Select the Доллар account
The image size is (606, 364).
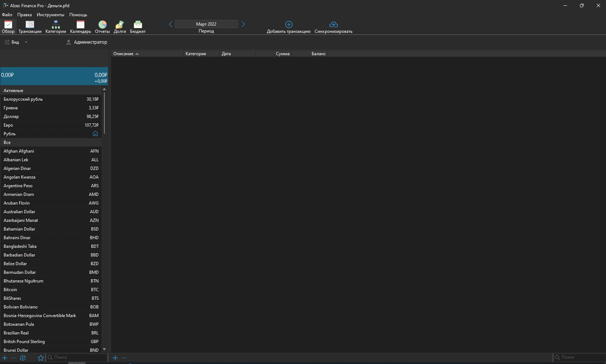51,117
